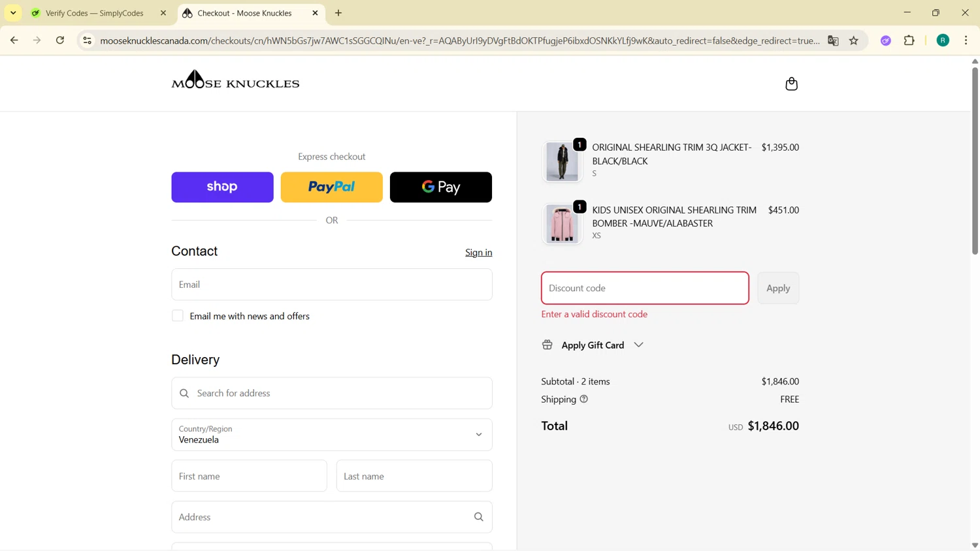Click the Enter a valid discount code message
This screenshot has width=980, height=551.
click(x=595, y=314)
